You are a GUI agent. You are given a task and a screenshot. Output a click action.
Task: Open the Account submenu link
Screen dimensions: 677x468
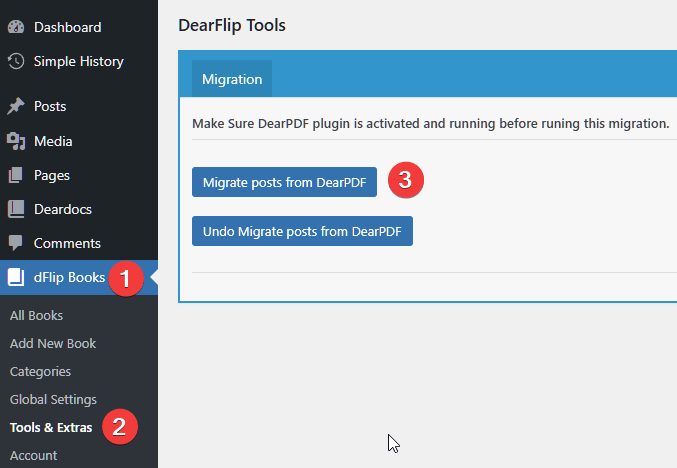click(x=33, y=455)
